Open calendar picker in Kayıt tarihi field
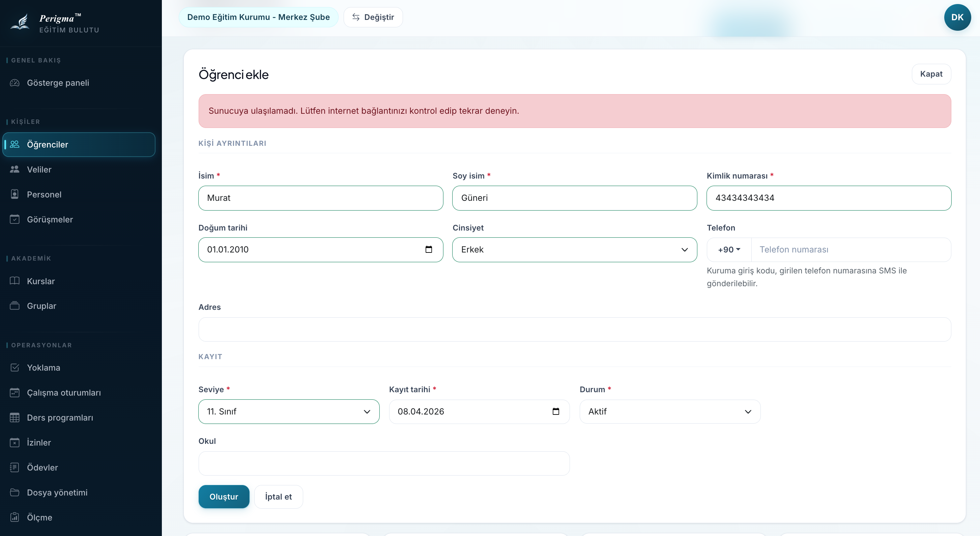This screenshot has width=980, height=536. tap(555, 411)
